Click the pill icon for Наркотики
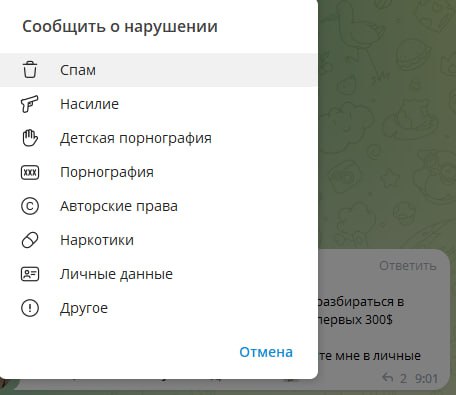The image size is (456, 395). [x=30, y=240]
